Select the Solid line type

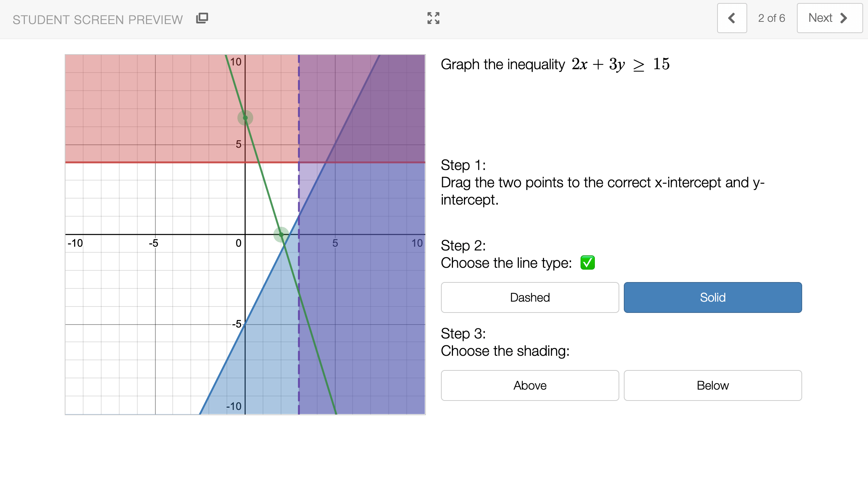click(713, 297)
